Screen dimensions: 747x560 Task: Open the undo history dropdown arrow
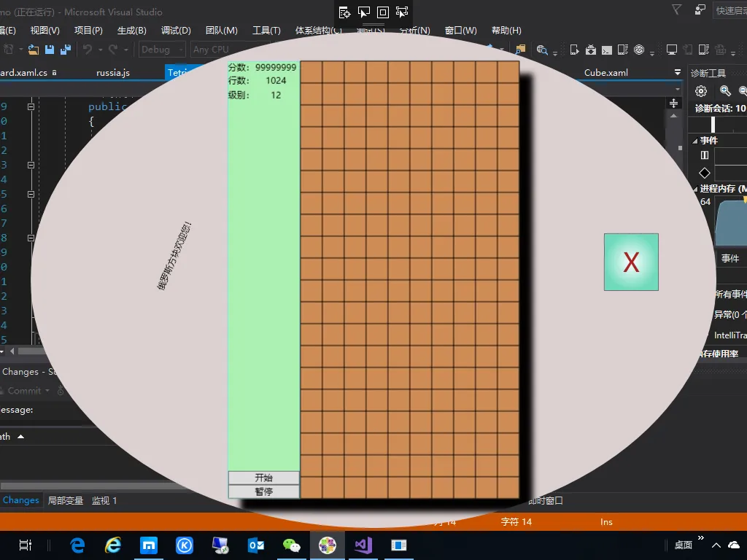pyautogui.click(x=100, y=50)
